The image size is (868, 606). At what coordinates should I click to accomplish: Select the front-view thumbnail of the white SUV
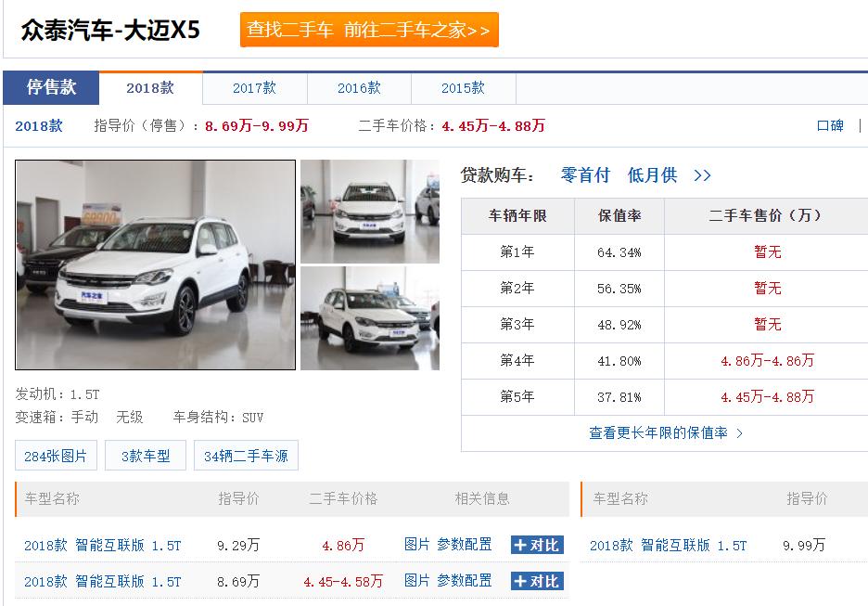[x=369, y=209]
